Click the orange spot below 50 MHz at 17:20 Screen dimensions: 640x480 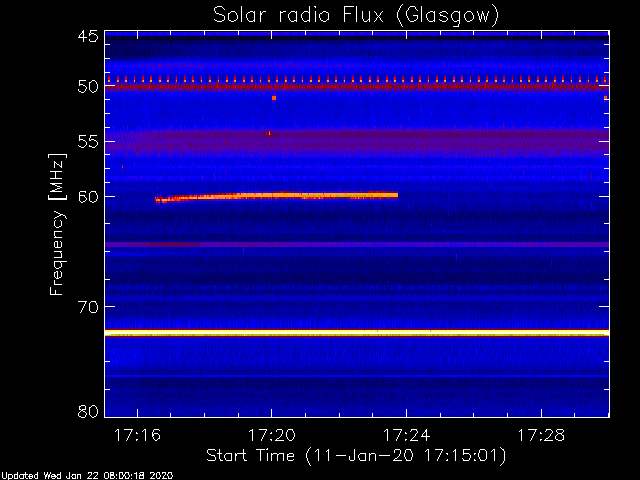274,98
